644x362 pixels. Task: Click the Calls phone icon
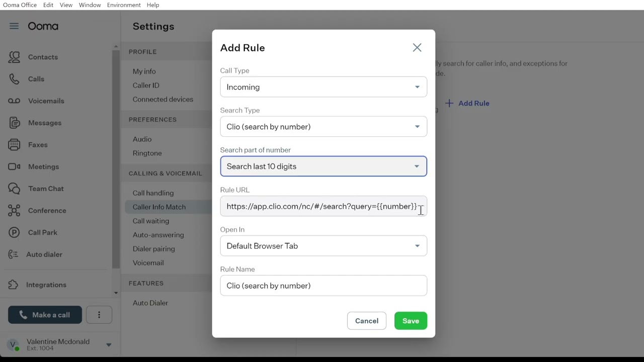point(14,79)
